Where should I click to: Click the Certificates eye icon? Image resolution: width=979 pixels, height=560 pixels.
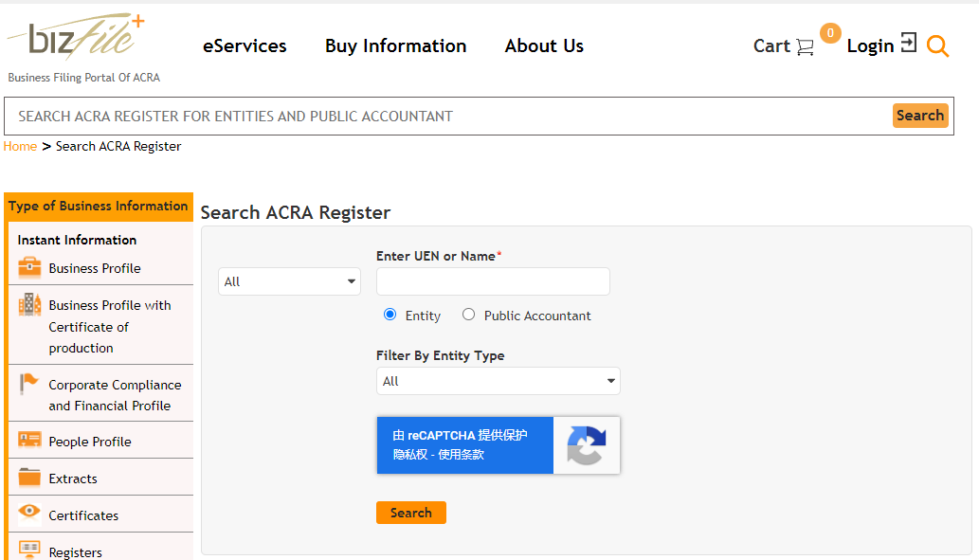click(x=29, y=514)
